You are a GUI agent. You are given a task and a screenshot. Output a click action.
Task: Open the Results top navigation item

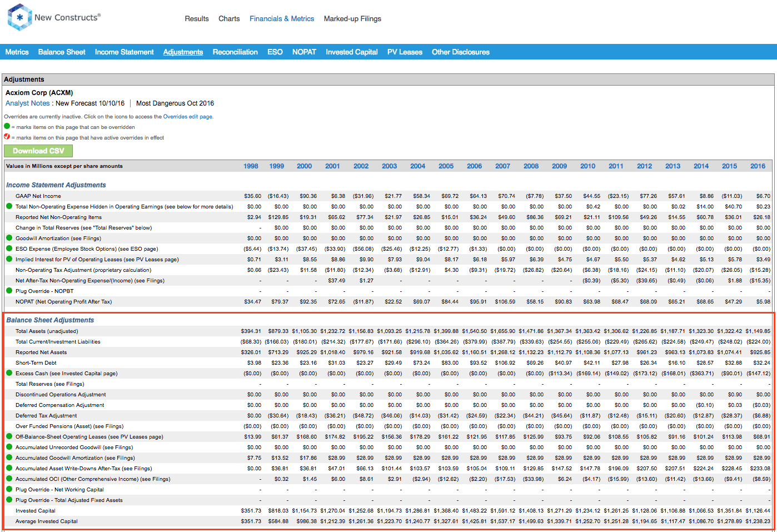point(197,19)
